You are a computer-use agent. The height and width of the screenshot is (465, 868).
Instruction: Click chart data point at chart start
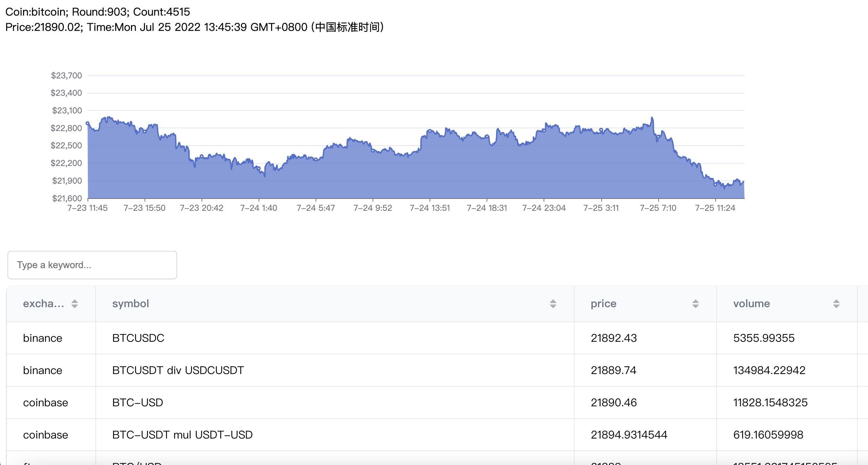pyautogui.click(x=88, y=124)
